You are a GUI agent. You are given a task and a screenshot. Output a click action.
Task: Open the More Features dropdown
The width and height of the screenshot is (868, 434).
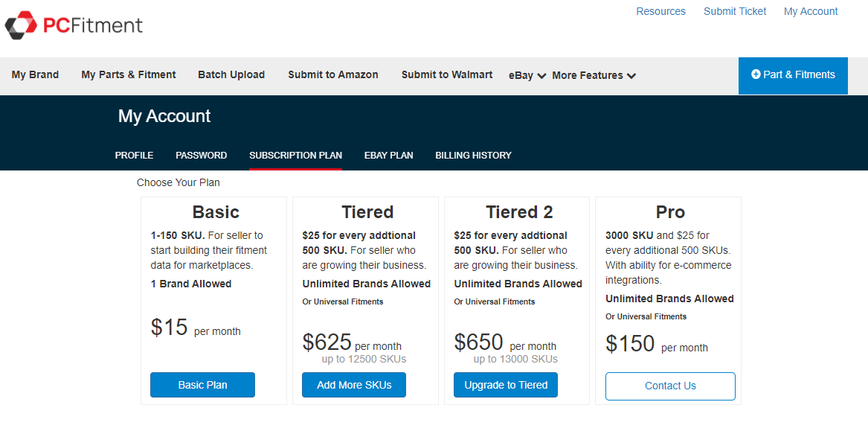[594, 75]
